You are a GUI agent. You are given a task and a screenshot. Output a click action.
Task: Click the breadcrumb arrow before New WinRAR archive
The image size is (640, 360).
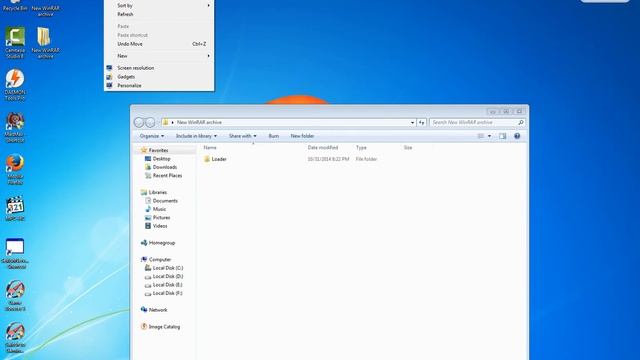tap(172, 122)
